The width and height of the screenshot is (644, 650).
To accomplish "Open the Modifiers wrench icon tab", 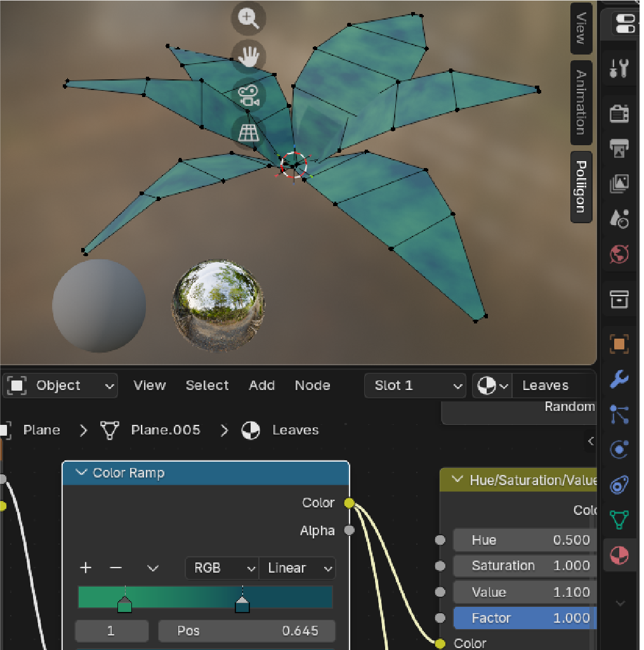I will (x=619, y=379).
